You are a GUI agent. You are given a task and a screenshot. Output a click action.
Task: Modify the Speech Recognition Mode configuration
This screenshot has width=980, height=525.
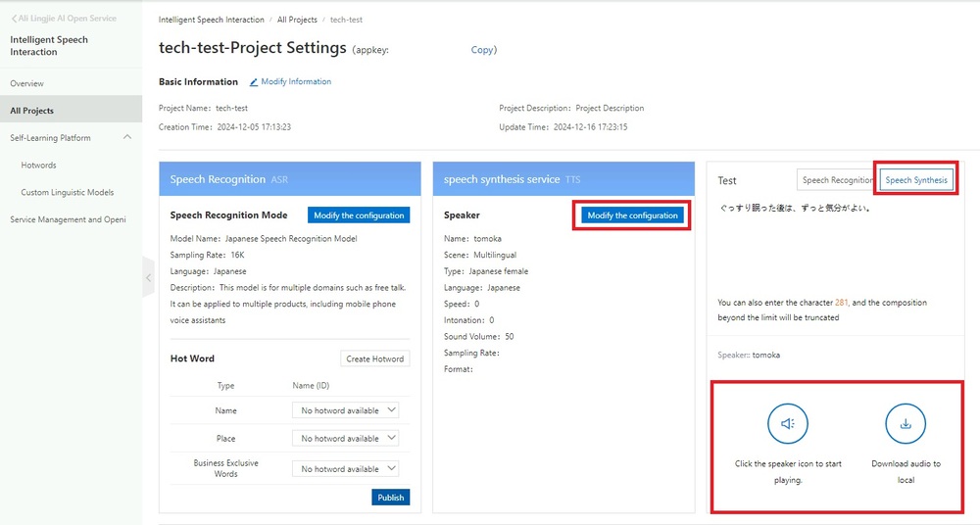tap(359, 215)
